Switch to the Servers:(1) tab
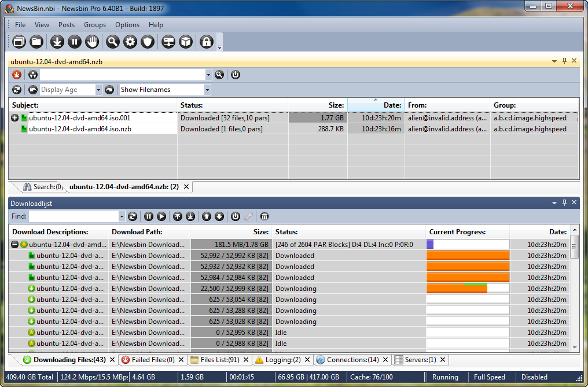 416,360
